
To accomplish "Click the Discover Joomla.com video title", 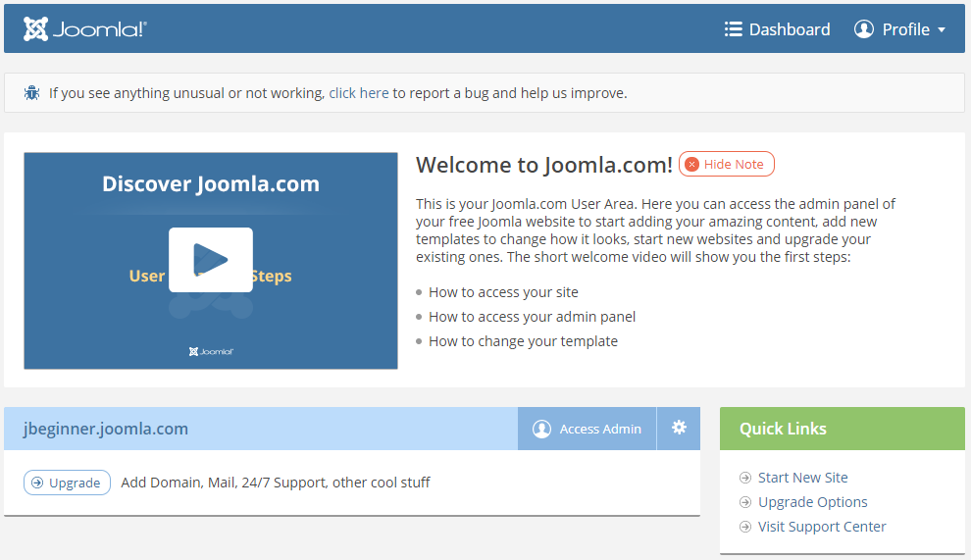I will (x=211, y=184).
